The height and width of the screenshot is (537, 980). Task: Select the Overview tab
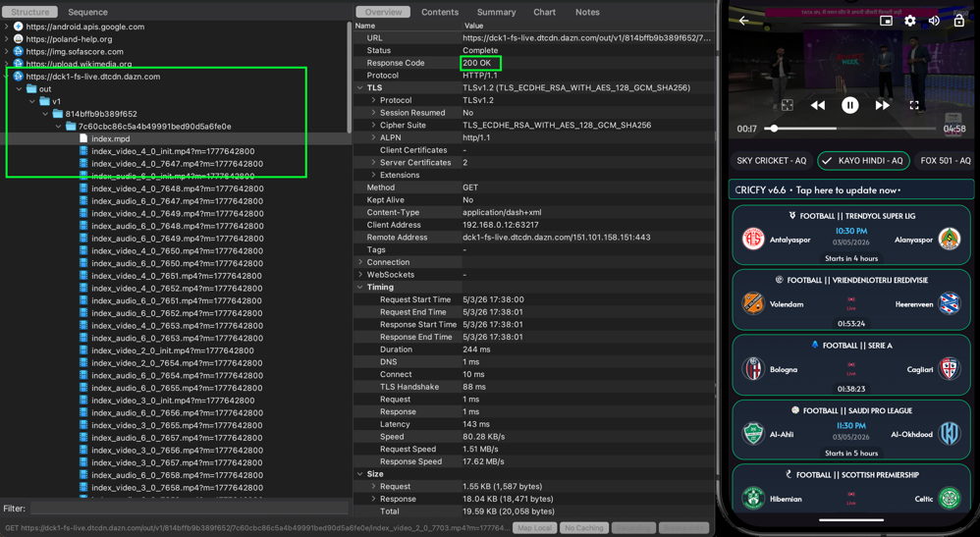click(383, 12)
